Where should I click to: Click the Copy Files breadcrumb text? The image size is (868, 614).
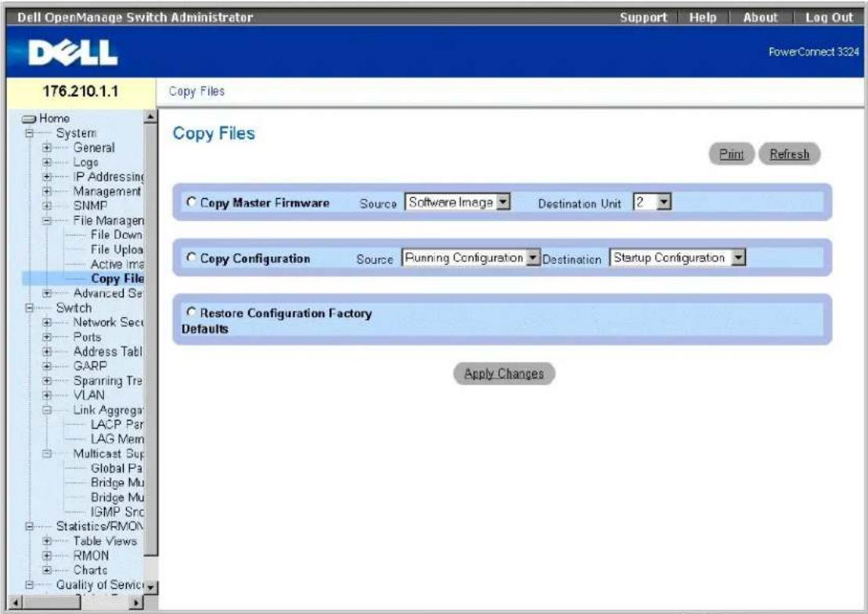point(196,92)
